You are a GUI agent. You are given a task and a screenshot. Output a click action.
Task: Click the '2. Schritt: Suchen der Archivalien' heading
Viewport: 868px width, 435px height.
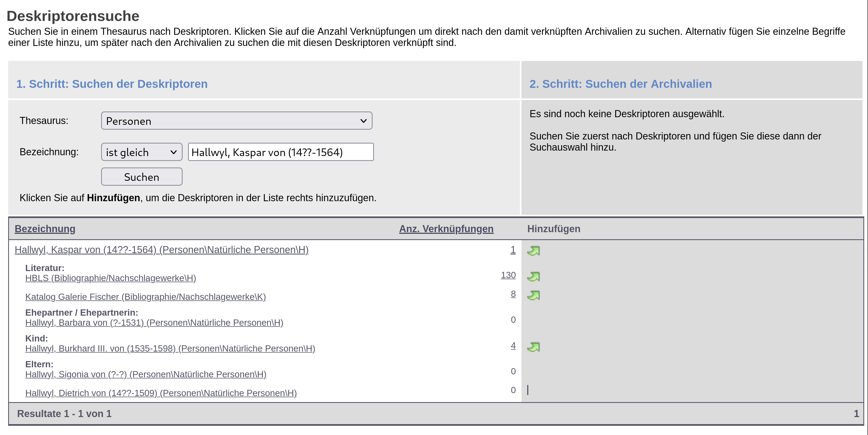(621, 84)
